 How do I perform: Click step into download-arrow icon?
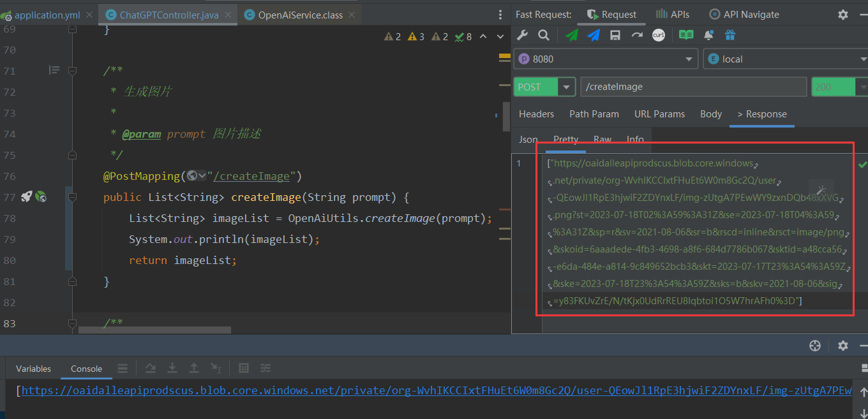[172, 368]
